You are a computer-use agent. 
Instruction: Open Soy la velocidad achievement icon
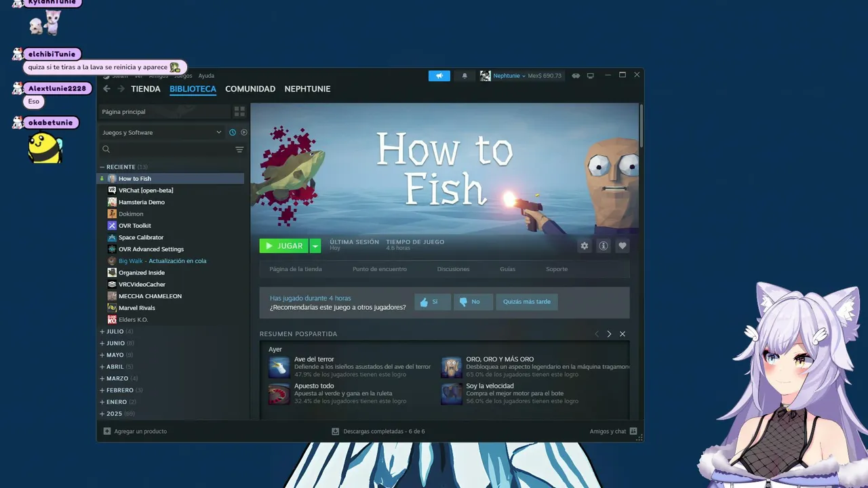point(452,394)
